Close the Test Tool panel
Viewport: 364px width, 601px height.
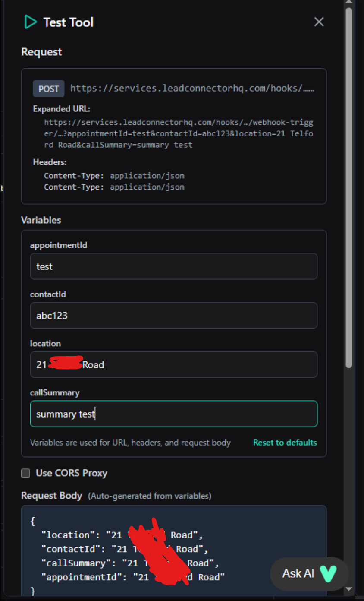pos(319,22)
